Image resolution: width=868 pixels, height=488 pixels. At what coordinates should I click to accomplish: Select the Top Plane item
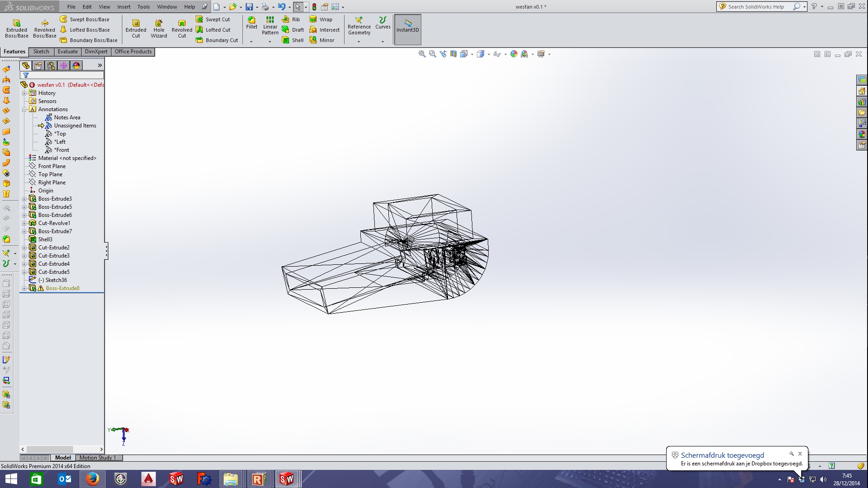point(46,174)
